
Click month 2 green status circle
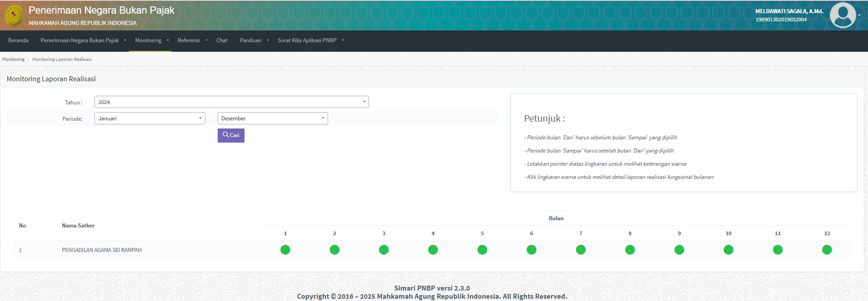(x=334, y=250)
